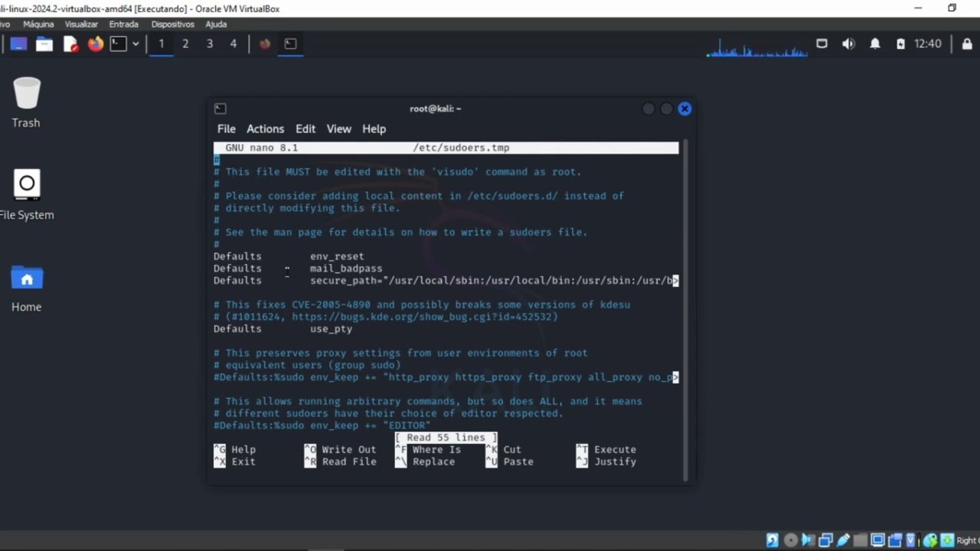Click the '[ Read 55 lines ]' status message

tap(446, 438)
